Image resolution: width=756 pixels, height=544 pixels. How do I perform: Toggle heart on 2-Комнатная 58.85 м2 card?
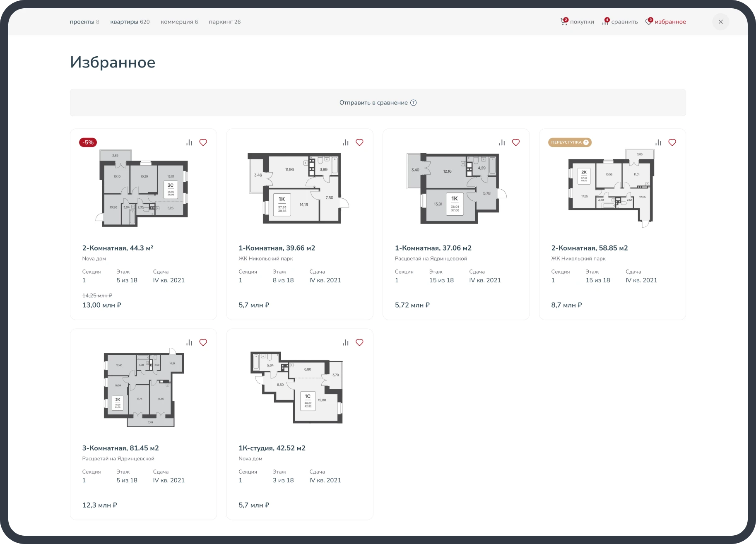point(672,142)
